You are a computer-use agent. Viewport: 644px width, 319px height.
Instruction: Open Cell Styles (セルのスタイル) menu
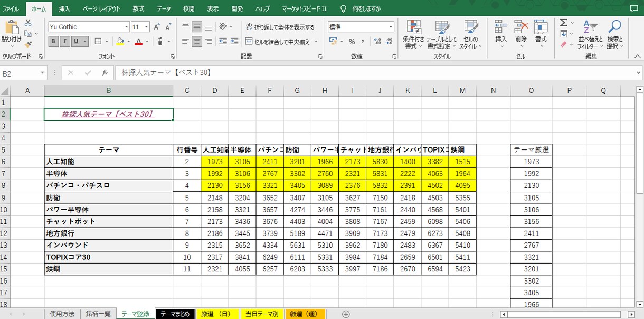click(470, 35)
